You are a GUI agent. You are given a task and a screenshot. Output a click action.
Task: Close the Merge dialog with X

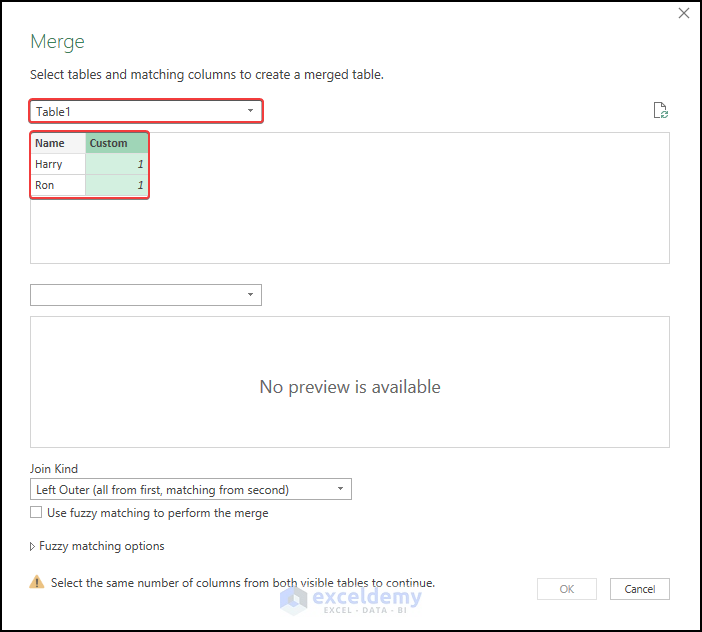point(684,14)
